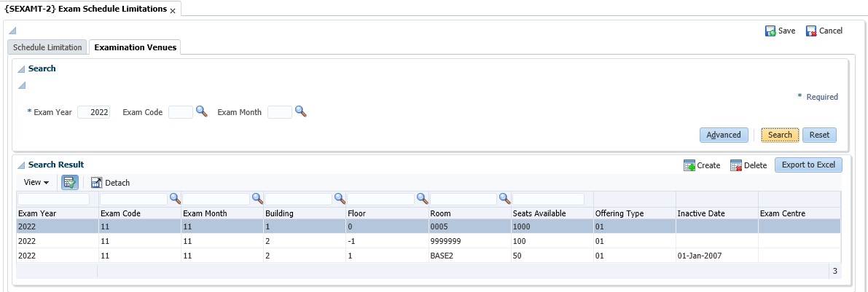
Task: Select the row with room 0005
Action: pos(429,226)
